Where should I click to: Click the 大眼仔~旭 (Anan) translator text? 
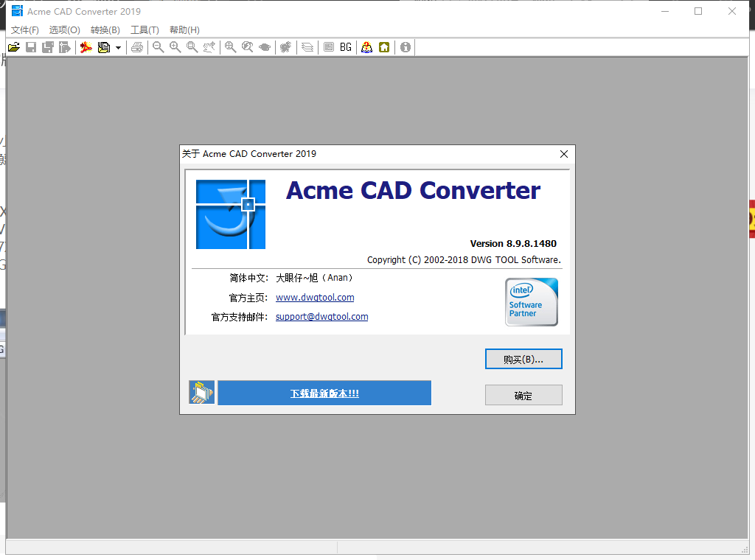314,278
